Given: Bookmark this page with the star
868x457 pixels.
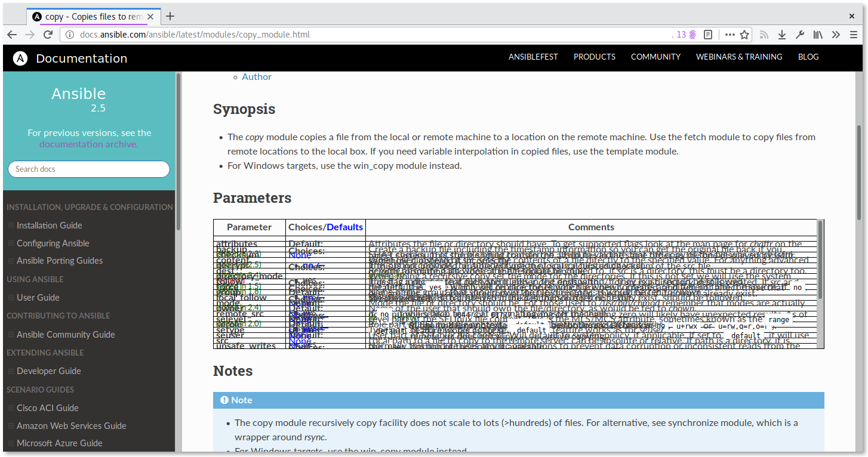Looking at the screenshot, I should (x=744, y=35).
